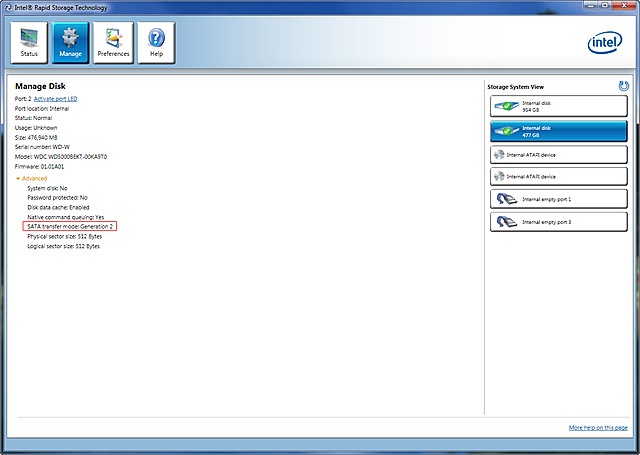This screenshot has height=455, width=640.
Task: Click second ATAPI device disc icon
Action: tap(499, 176)
